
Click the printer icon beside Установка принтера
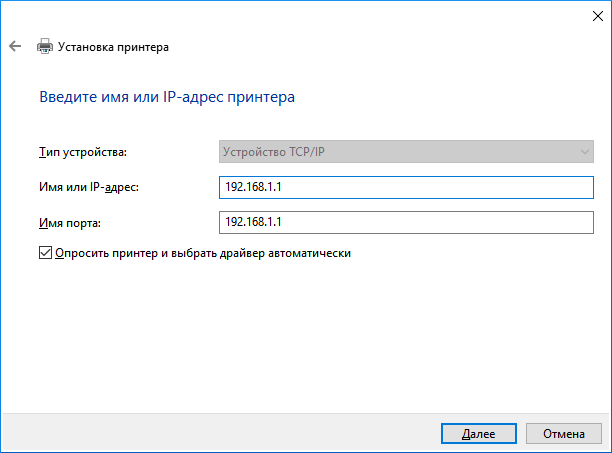coord(44,47)
